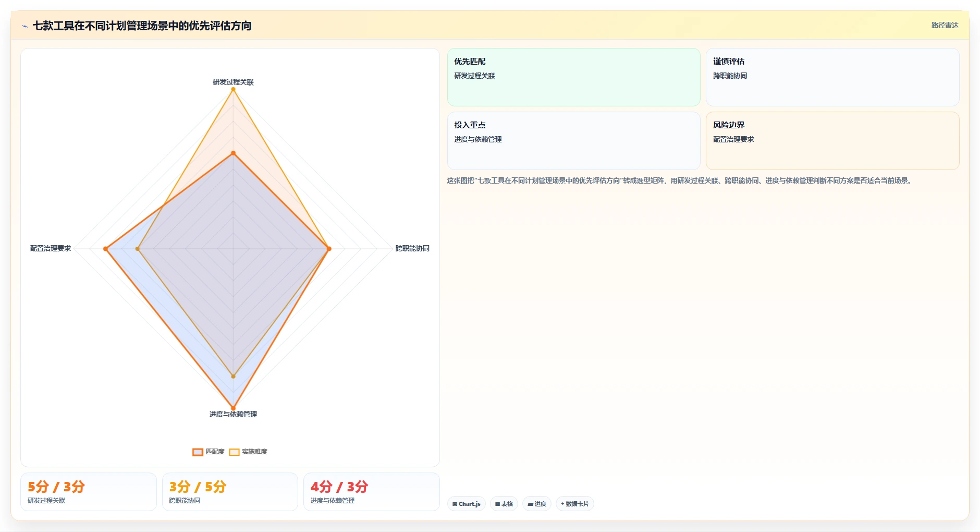Click 跨职能协同 caption under 3分 / 5分
This screenshot has height=532, width=980.
pyautogui.click(x=185, y=501)
